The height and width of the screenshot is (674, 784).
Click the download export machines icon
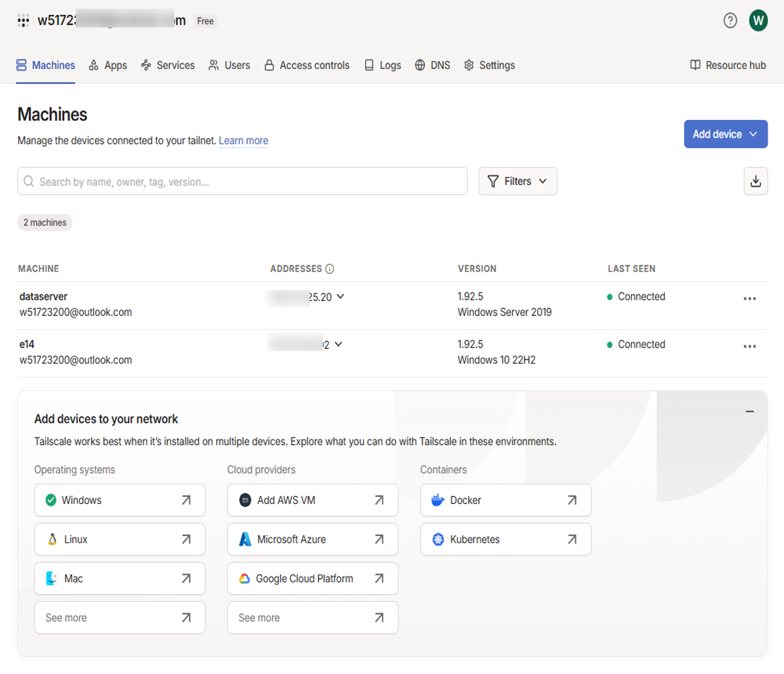755,181
